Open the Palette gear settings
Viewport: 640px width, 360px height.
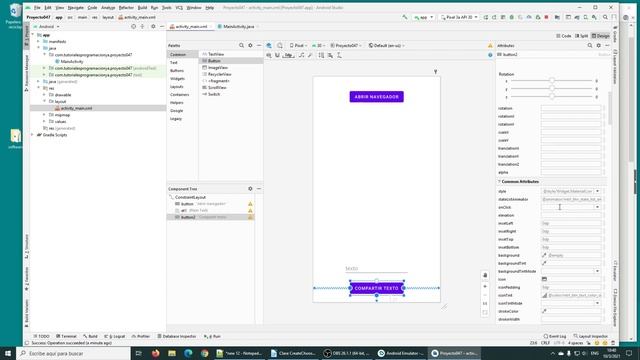[x=250, y=45]
